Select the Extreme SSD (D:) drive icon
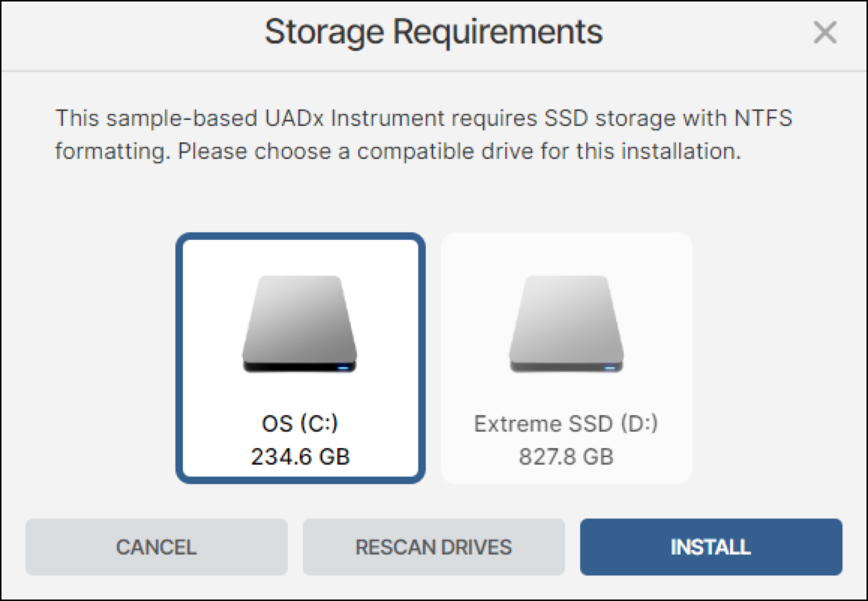The height and width of the screenshot is (601, 868). [567, 324]
